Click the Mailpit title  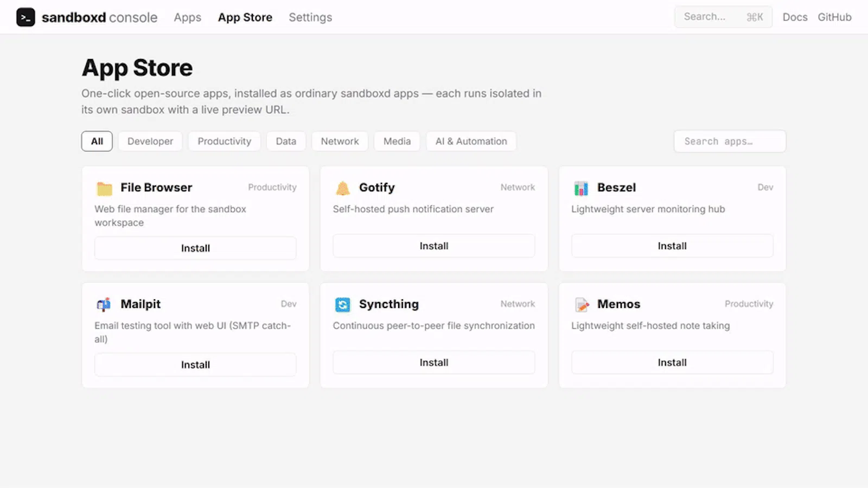tap(141, 304)
